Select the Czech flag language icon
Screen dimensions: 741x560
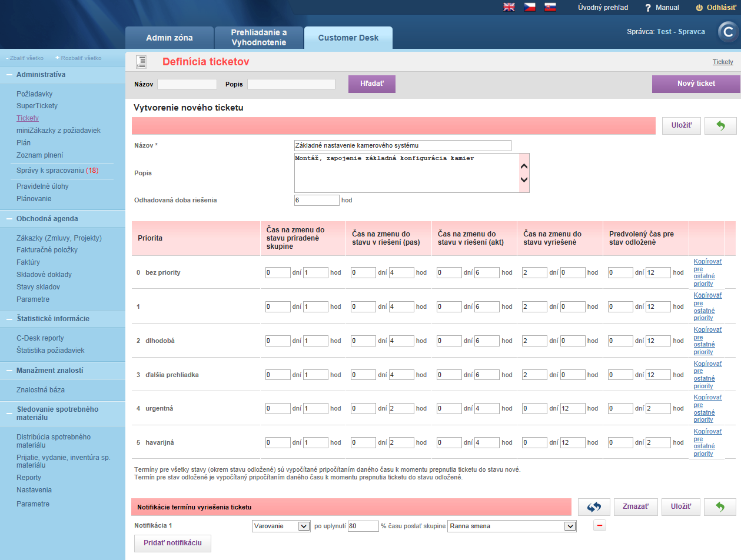530,8
